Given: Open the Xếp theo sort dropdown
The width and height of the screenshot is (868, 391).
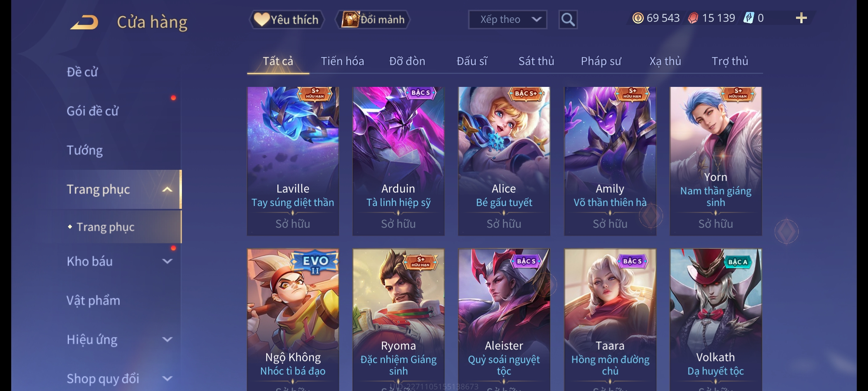Looking at the screenshot, I should pyautogui.click(x=507, y=20).
